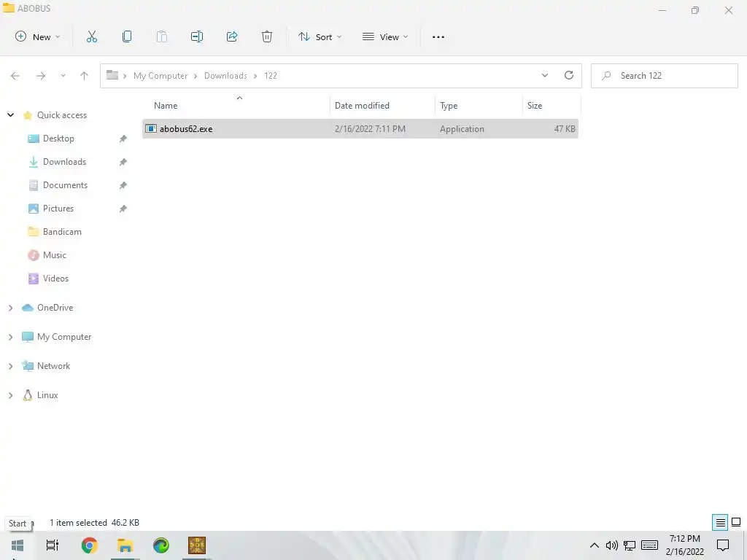Click Downloads in the address path
The width and height of the screenshot is (747, 560).
[226, 76]
